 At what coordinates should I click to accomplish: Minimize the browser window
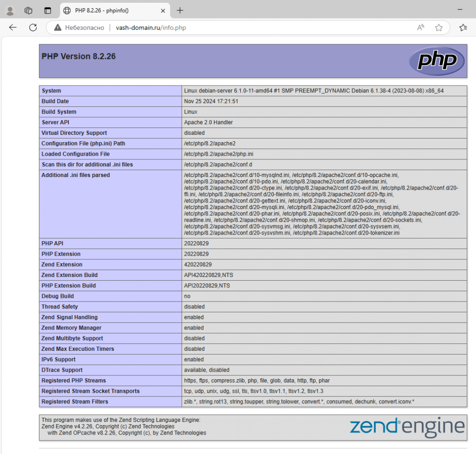[460, 10]
